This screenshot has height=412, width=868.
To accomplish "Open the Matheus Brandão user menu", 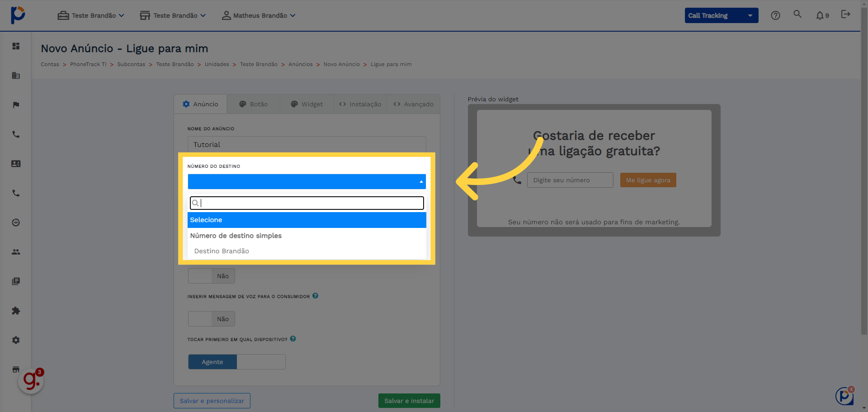I will click(259, 15).
